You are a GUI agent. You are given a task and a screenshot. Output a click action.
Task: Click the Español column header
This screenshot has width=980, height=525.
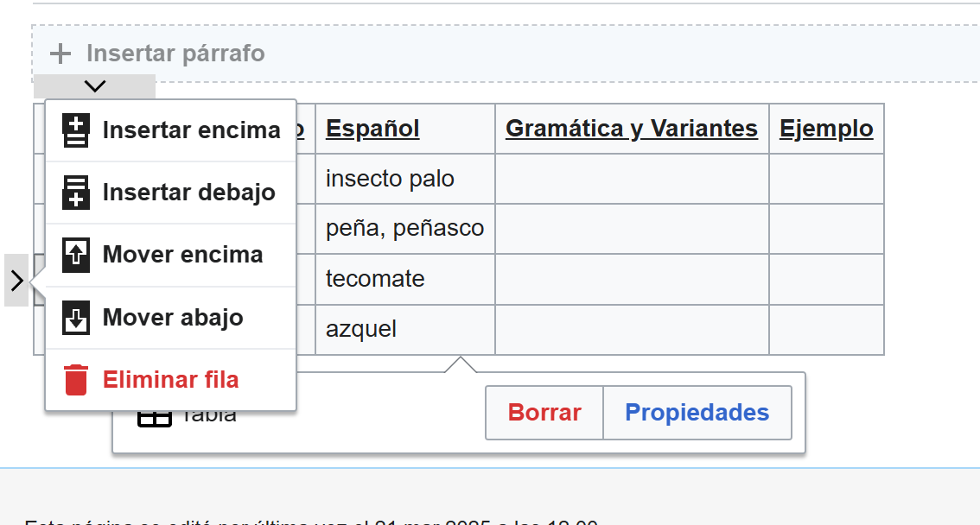(372, 129)
